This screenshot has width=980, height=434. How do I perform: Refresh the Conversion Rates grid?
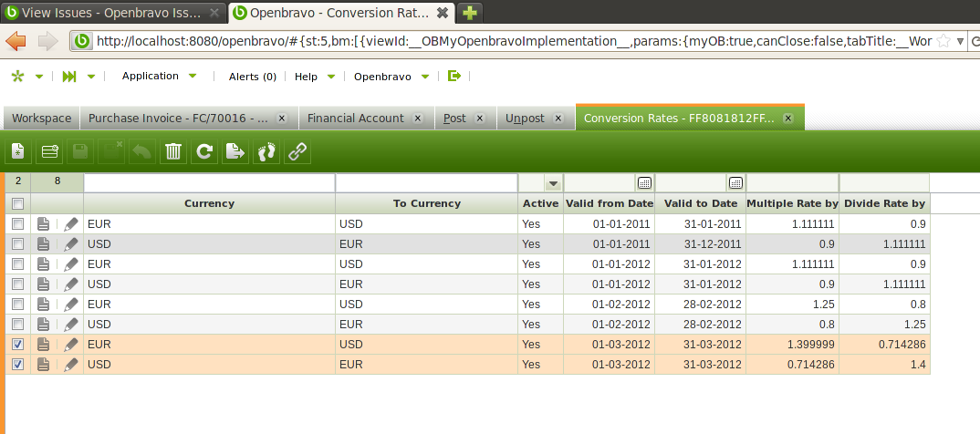(x=203, y=151)
